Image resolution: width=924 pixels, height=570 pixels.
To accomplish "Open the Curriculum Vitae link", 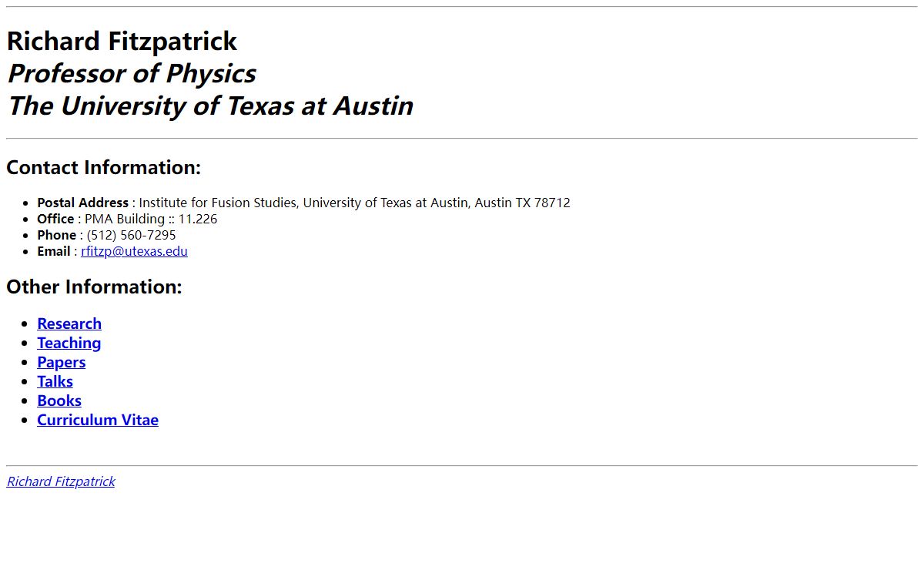I will 98,420.
